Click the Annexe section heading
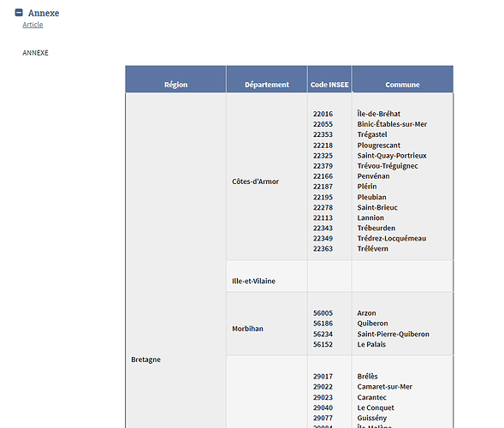The width and height of the screenshot is (504, 428). point(44,13)
